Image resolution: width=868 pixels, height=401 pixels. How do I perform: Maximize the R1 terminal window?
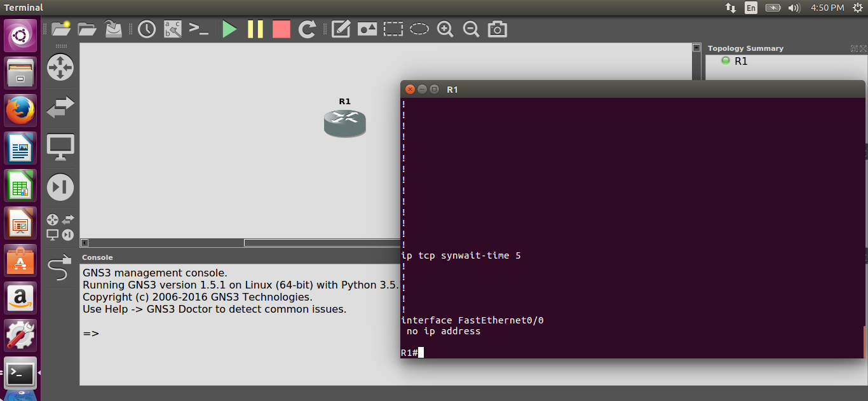pos(434,90)
